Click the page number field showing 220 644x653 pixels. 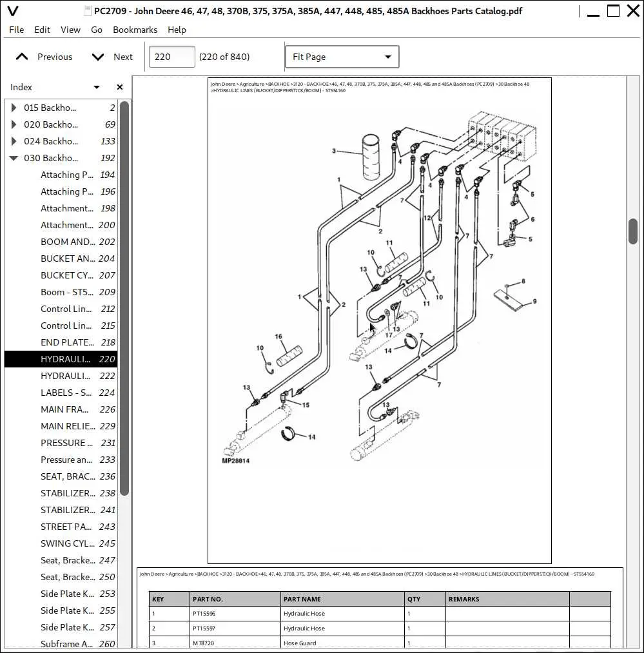click(x=171, y=57)
